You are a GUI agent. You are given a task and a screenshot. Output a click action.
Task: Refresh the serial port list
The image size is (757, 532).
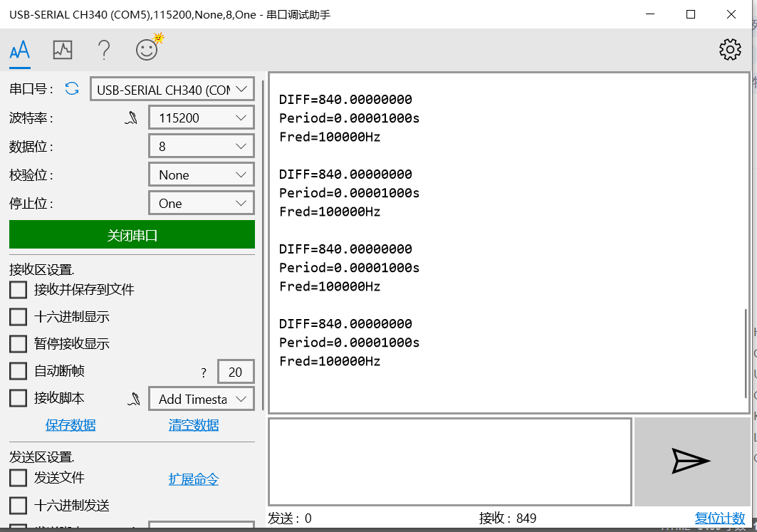[x=71, y=88]
